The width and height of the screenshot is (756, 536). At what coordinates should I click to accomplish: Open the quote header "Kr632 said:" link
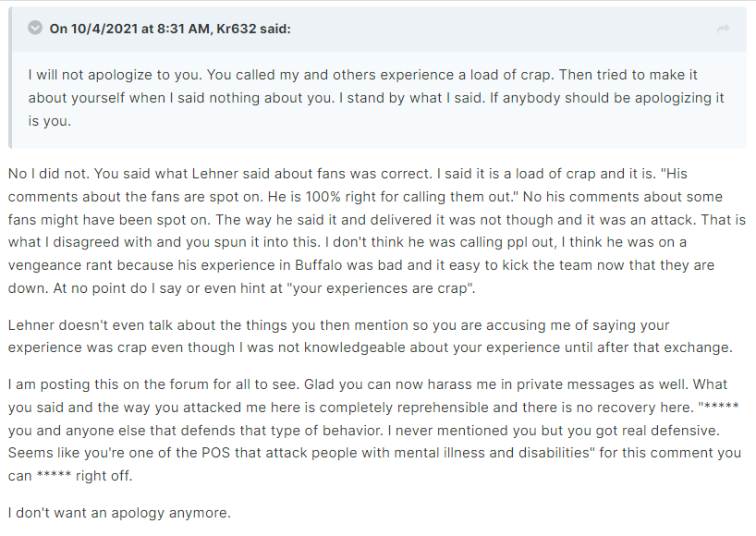point(253,29)
